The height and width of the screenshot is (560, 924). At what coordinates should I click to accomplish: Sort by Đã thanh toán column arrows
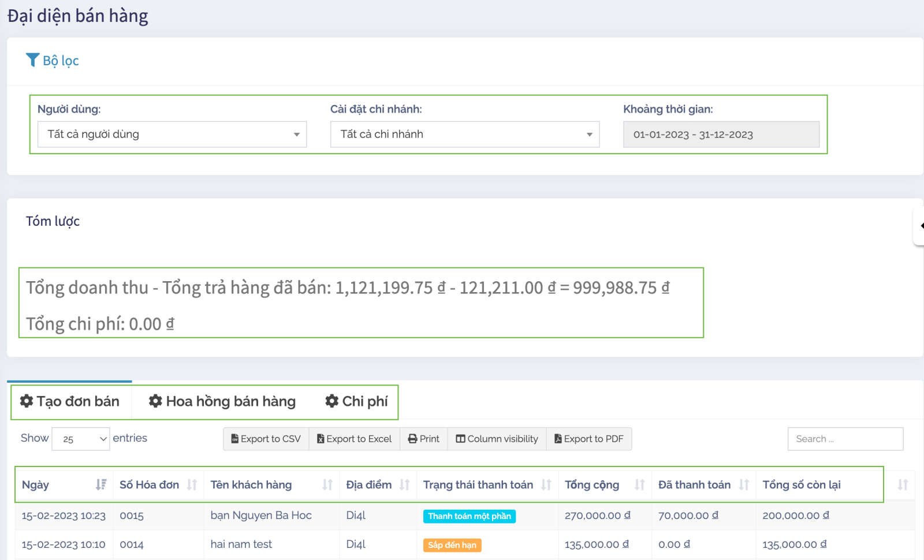point(744,485)
